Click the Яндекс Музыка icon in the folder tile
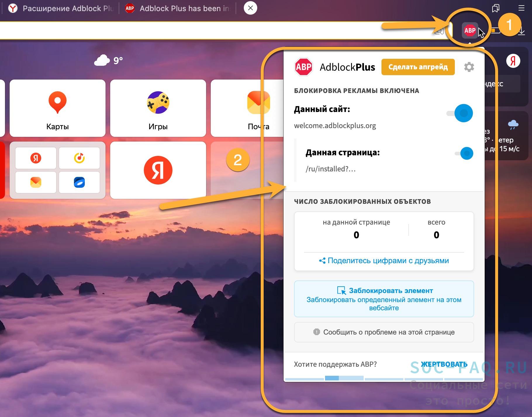The height and width of the screenshot is (417, 532). (x=80, y=158)
